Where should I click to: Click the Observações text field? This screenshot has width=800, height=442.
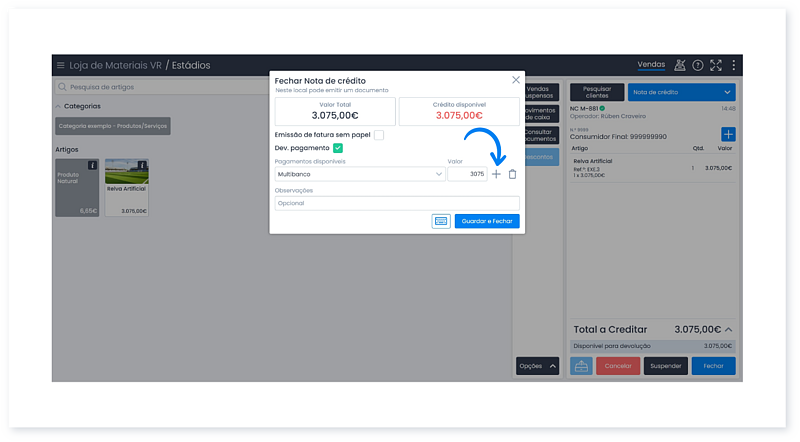(397, 203)
